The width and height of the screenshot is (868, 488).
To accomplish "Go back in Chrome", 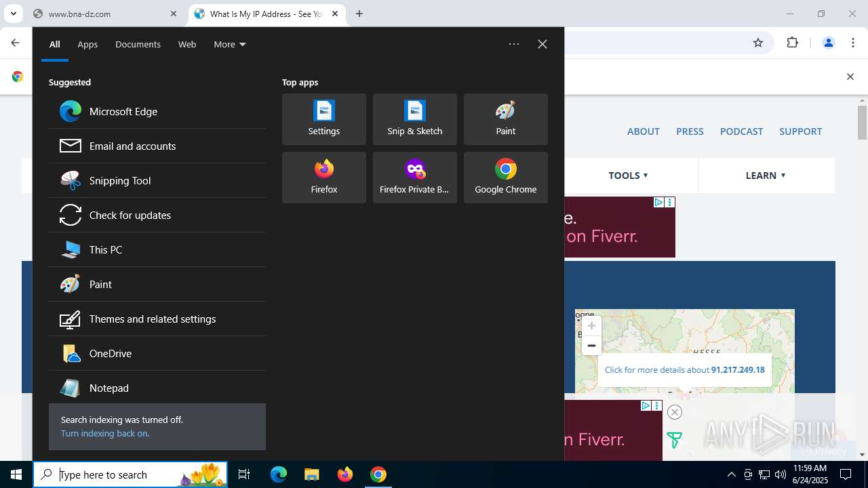I will click(15, 43).
